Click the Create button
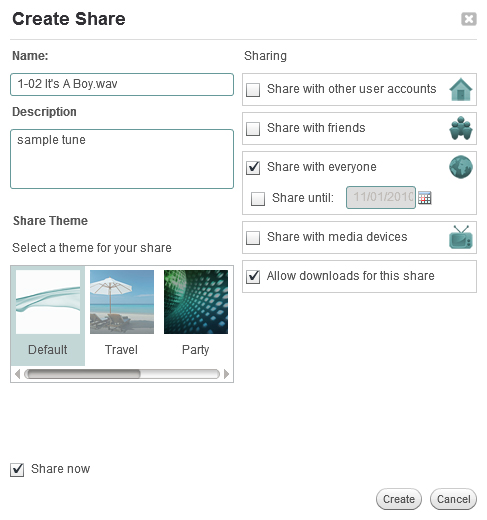This screenshot has height=520, width=487. (x=399, y=499)
